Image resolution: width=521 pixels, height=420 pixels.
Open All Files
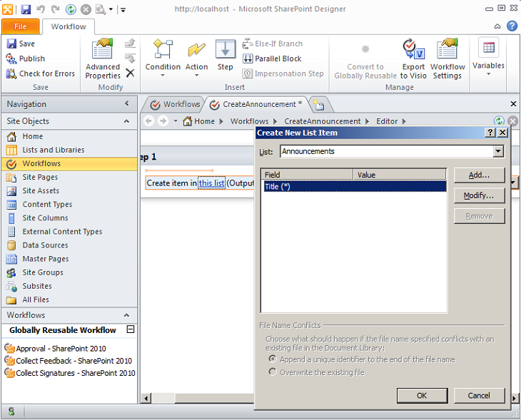69,299
